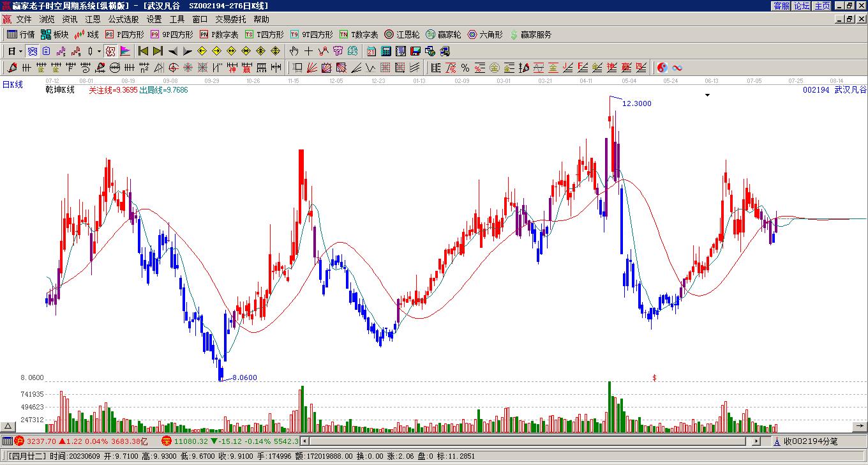This screenshot has width=868, height=465.
Task: Click the 日K线 label
Action: click(13, 84)
